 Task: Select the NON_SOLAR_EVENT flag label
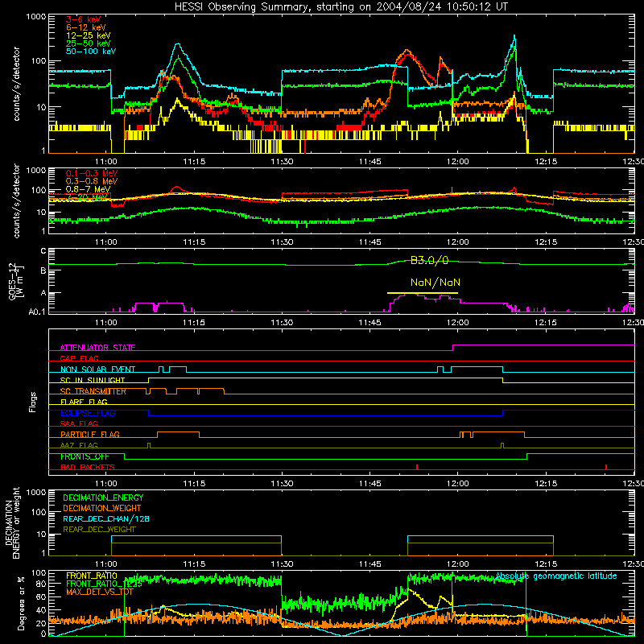click(97, 369)
